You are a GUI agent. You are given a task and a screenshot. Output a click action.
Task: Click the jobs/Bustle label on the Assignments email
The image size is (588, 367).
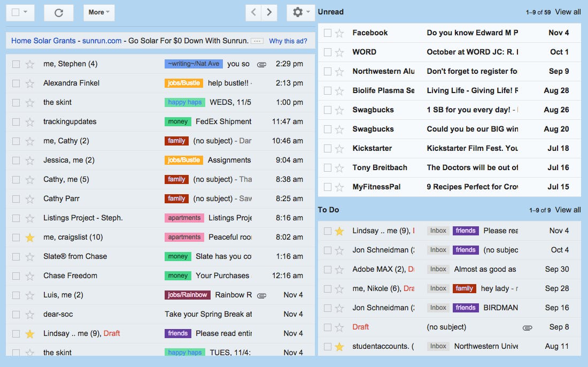(x=183, y=160)
